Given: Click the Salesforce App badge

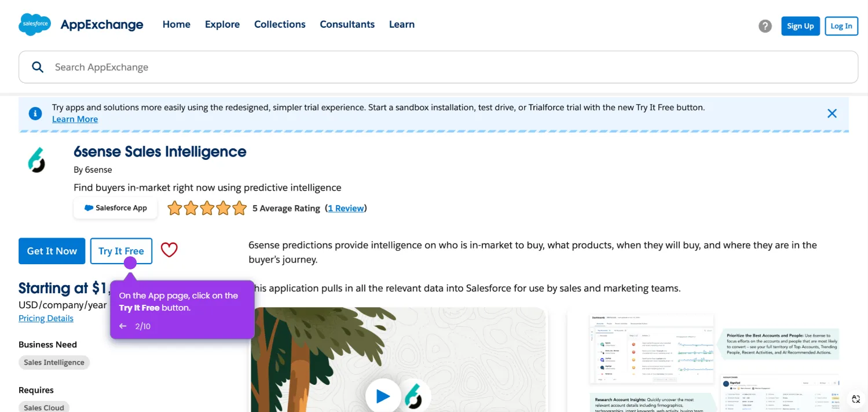Looking at the screenshot, I should (115, 208).
